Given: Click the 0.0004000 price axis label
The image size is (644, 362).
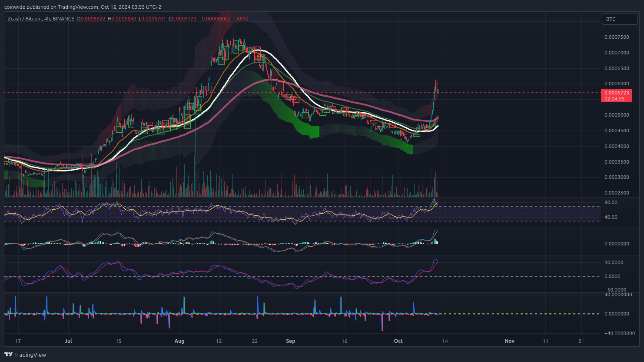Looking at the screenshot, I should (x=617, y=146).
